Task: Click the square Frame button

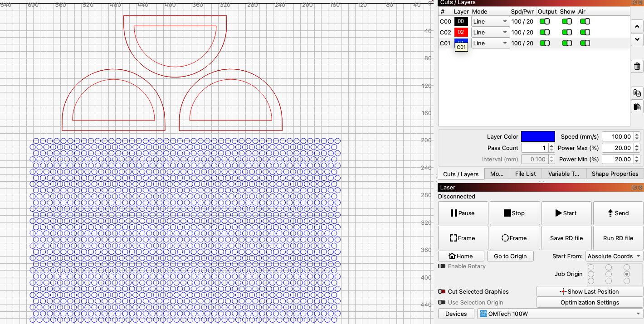Action: 463,238
